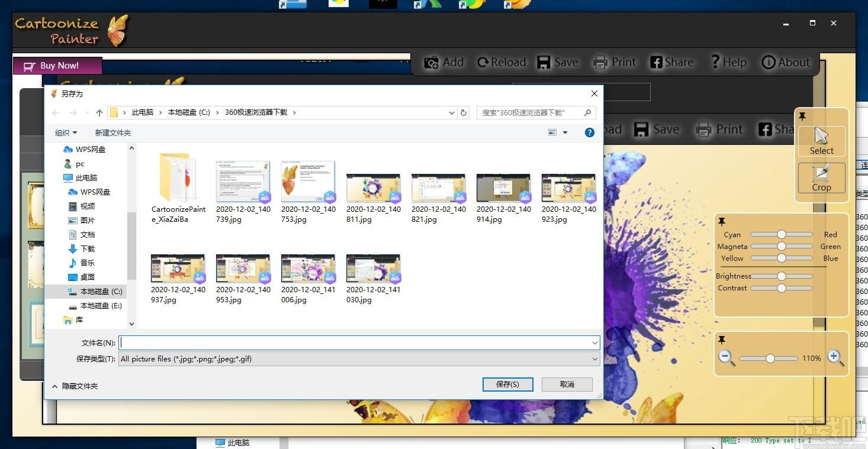Viewport: 868px width, 449px height.
Task: Select file 2020-12-02_141030.jpg
Action: pos(374,279)
